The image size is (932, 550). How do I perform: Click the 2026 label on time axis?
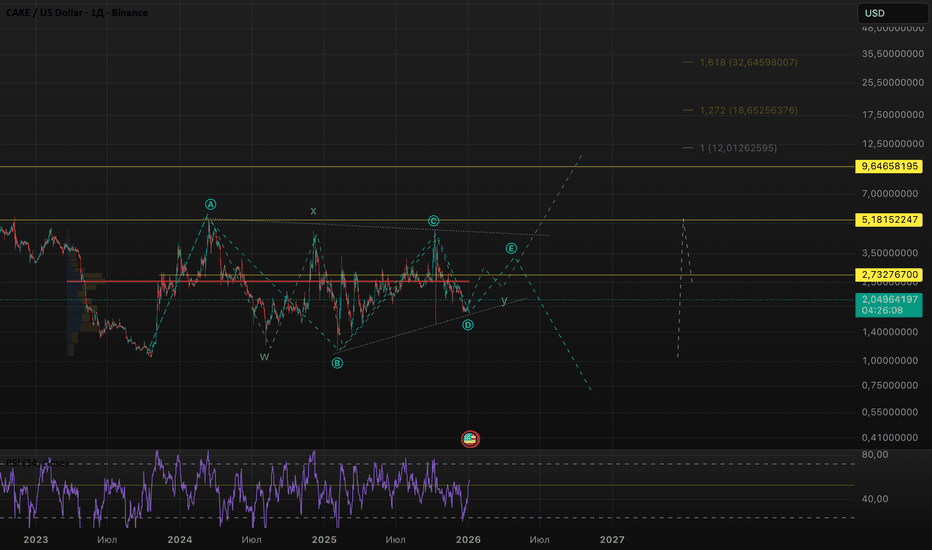468,539
